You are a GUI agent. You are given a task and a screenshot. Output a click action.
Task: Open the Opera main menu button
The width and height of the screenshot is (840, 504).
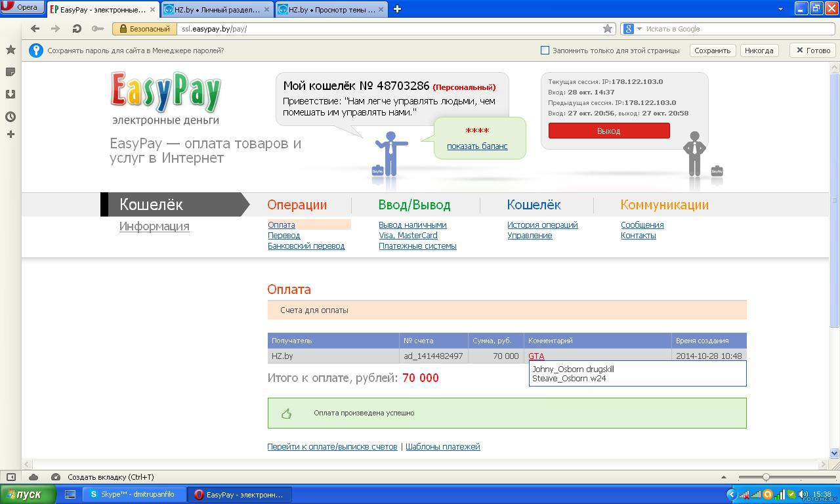point(22,7)
